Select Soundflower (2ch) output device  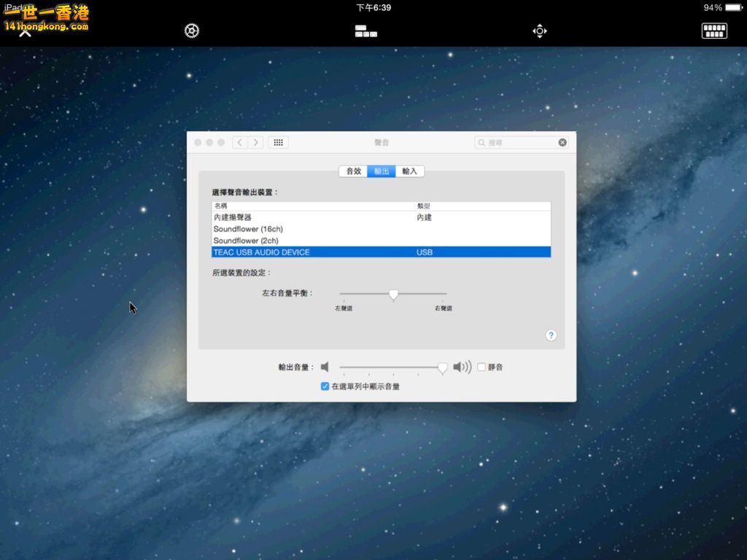pos(246,241)
